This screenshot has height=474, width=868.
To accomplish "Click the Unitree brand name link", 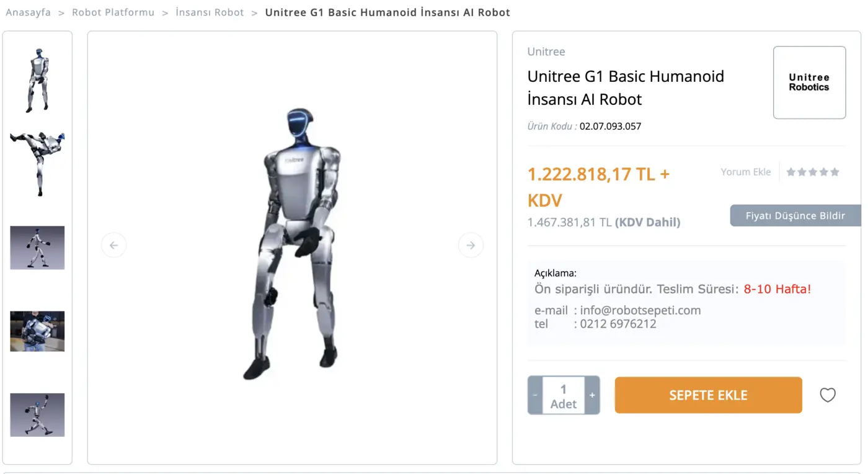I will click(x=546, y=51).
